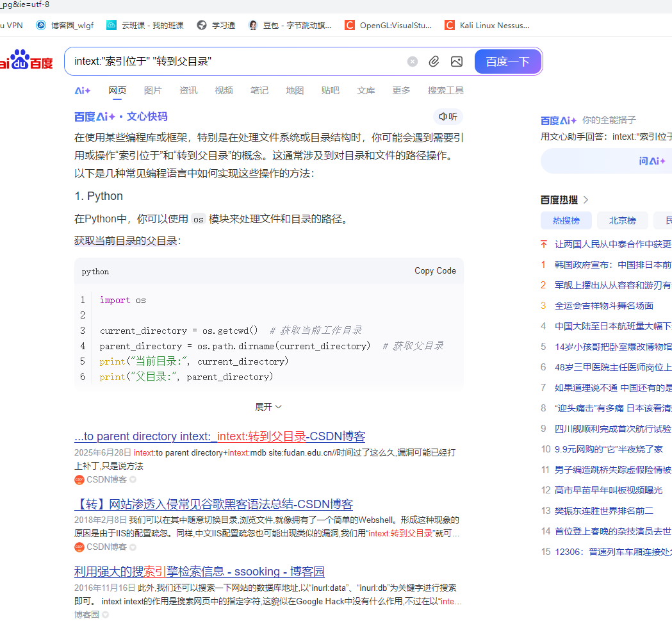Open hot search 14岁小孩哥把卧室爆改博物馆
672x628 pixels.
tap(613, 347)
